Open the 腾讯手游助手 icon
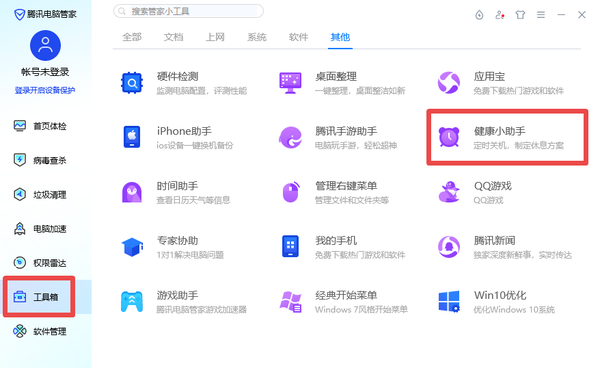 pos(290,137)
